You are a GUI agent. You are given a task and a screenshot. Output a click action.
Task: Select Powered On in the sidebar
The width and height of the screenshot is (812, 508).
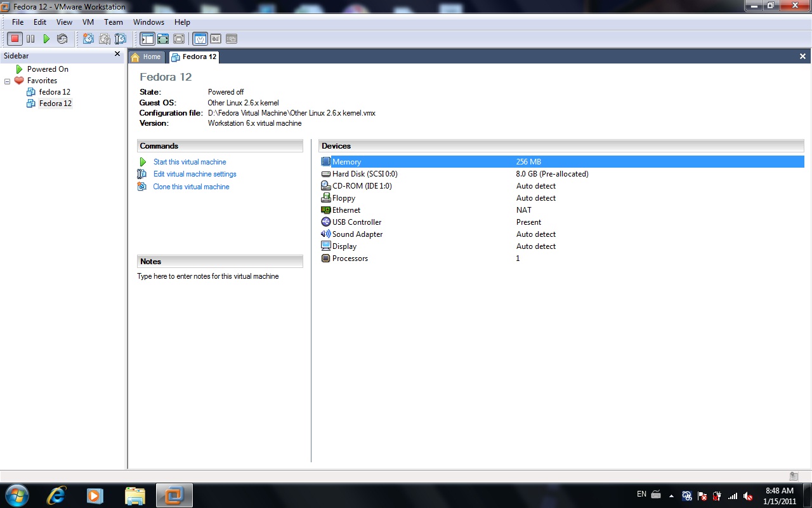tap(48, 69)
